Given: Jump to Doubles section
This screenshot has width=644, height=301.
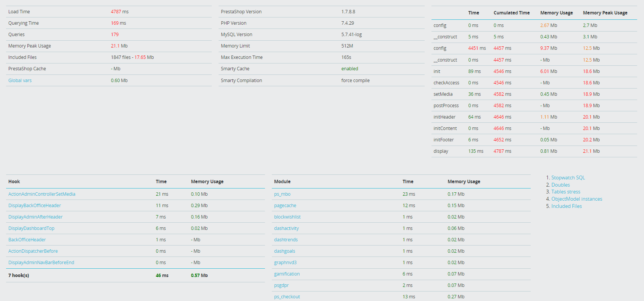Looking at the screenshot, I should tap(560, 185).
